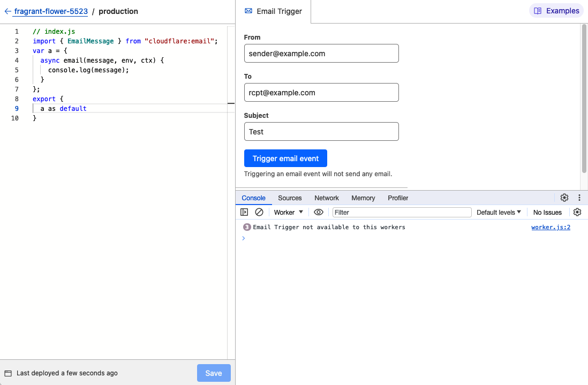Image resolution: width=588 pixels, height=385 pixels.
Task: Open the Default levels dropdown
Action: point(499,212)
